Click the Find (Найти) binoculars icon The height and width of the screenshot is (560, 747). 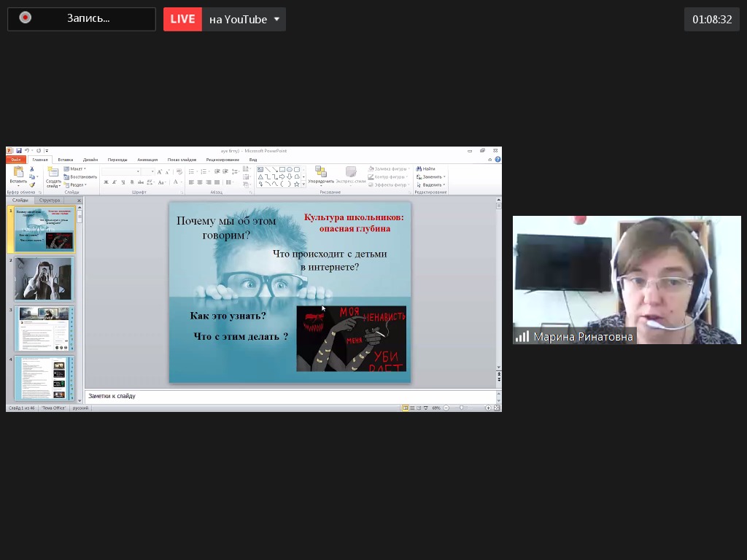pyautogui.click(x=425, y=168)
